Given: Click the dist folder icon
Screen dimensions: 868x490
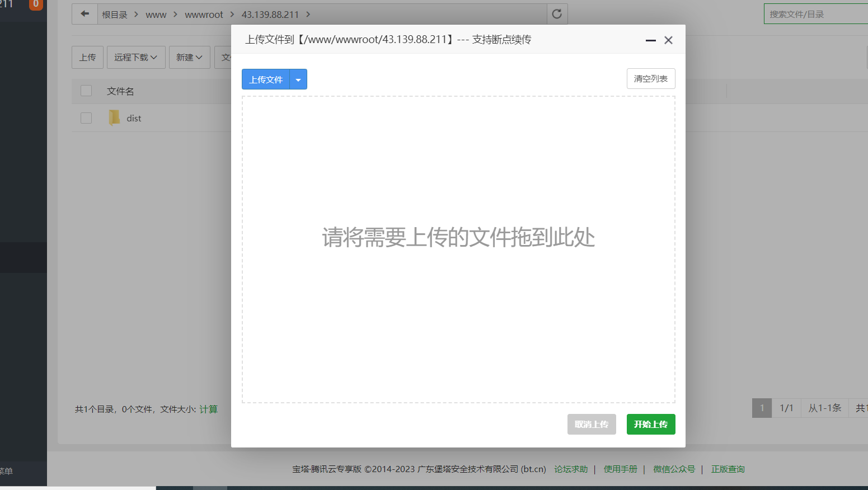Looking at the screenshot, I should [114, 118].
